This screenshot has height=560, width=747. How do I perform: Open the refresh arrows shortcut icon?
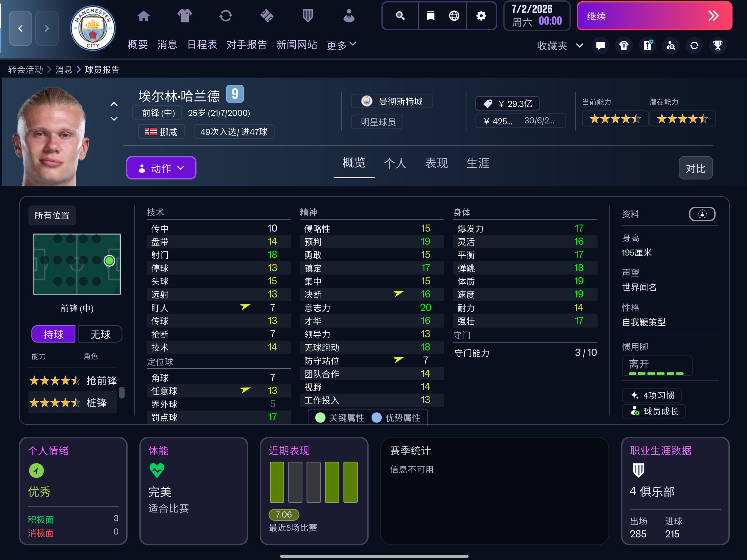click(694, 45)
